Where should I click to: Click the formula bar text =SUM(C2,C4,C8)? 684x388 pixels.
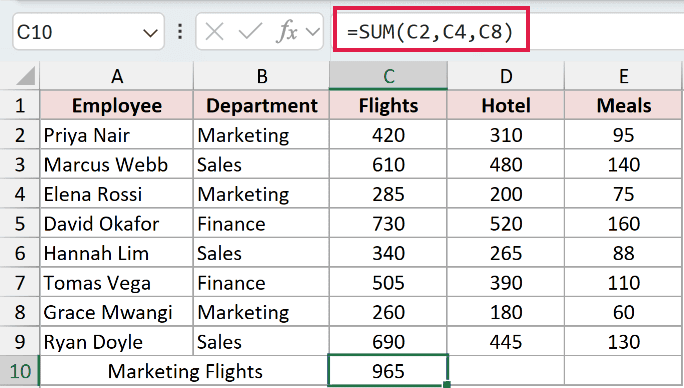[430, 32]
